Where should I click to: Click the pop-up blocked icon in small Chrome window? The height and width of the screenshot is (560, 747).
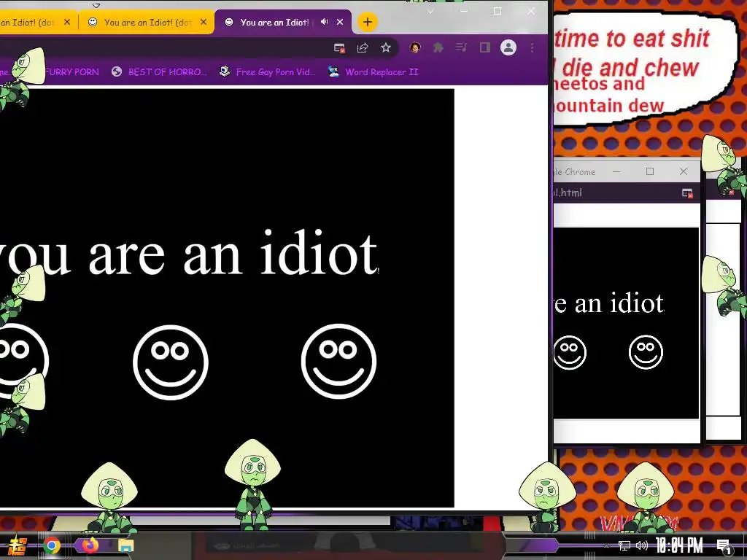pyautogui.click(x=687, y=192)
